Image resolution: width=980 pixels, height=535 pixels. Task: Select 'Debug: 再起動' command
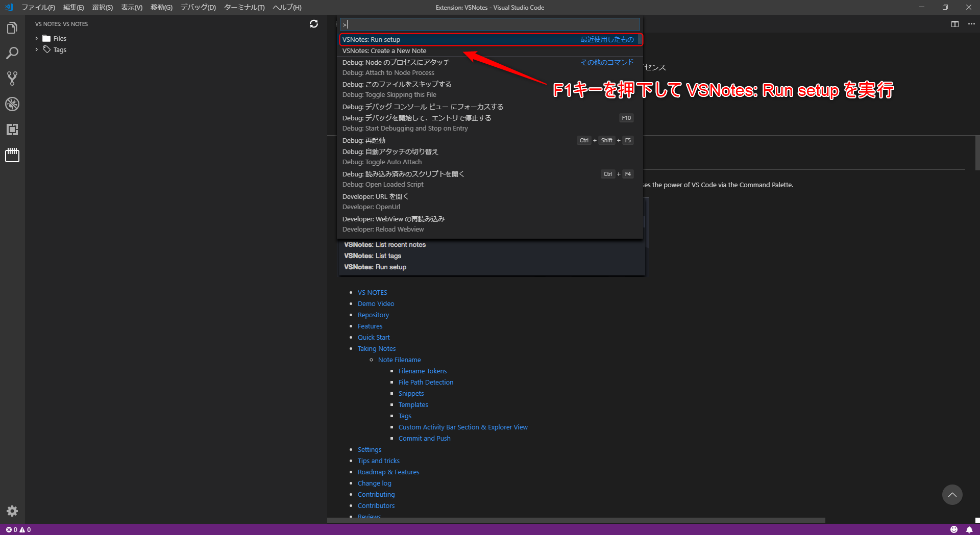490,140
